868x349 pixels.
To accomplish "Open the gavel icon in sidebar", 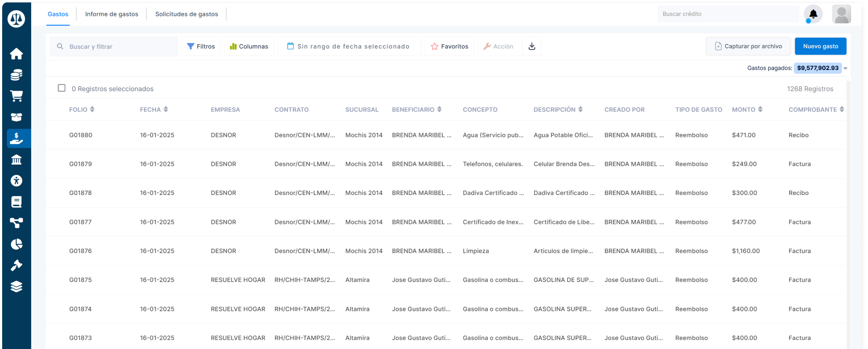I will 16,265.
